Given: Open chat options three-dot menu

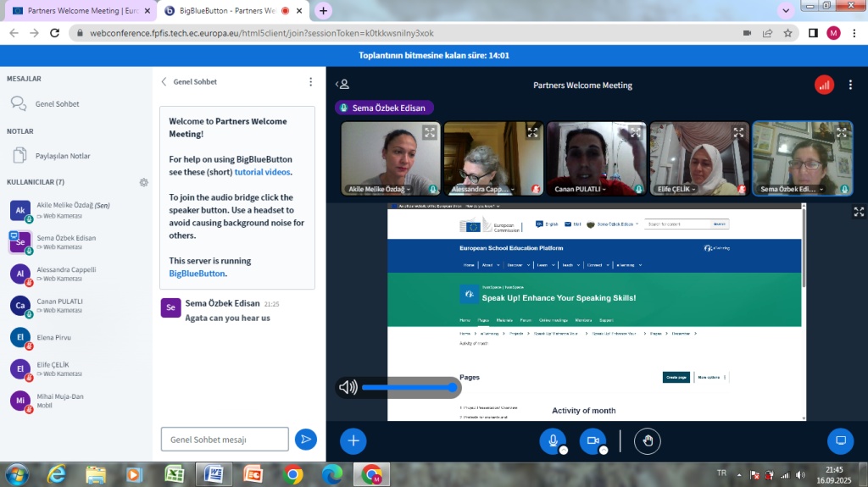Looking at the screenshot, I should [310, 82].
